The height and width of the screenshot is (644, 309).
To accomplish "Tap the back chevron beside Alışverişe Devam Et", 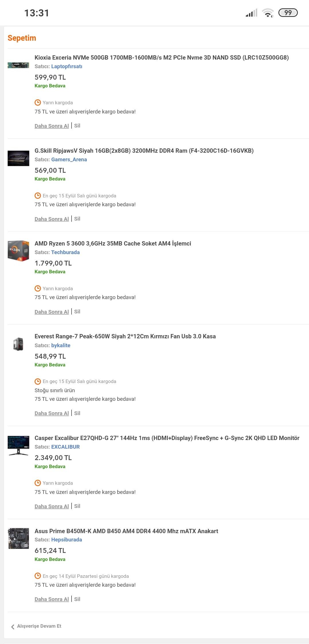I will 13,627.
